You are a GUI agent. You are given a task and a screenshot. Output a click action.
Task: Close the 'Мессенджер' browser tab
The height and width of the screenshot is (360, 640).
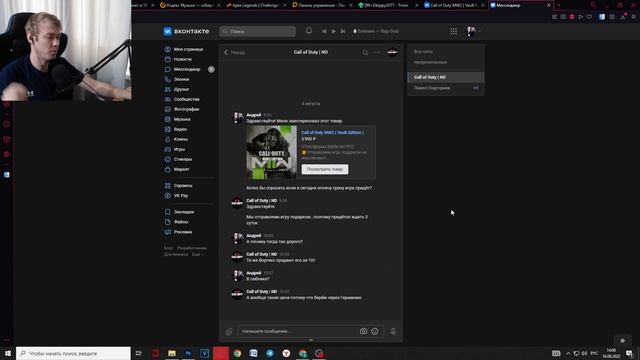click(x=548, y=5)
